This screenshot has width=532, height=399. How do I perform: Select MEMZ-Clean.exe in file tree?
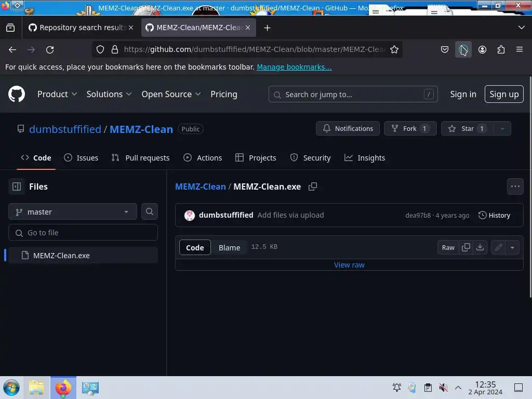click(83, 255)
